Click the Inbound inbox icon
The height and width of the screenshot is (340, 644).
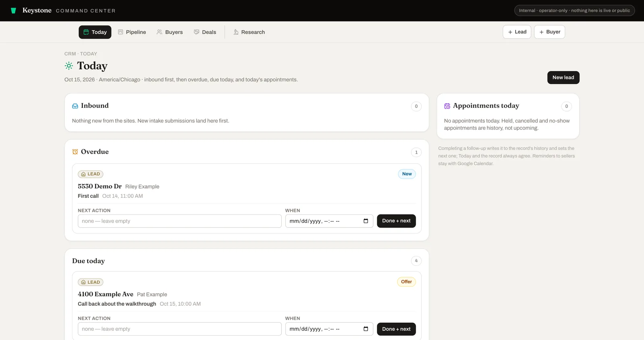75,106
